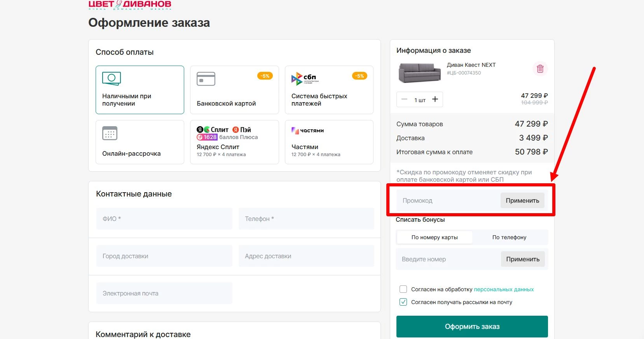Viewport: 644px width, 339px height.
Task: Click the Комментарий к доставке heading
Action: click(143, 334)
